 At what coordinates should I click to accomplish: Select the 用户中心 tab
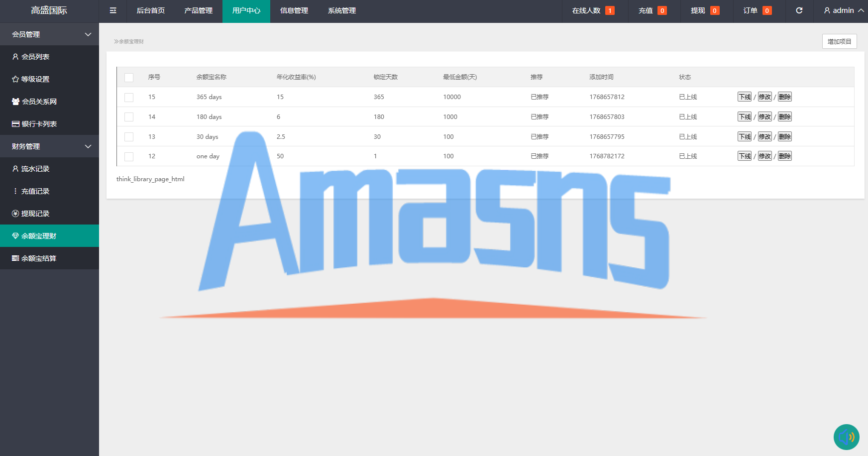pyautogui.click(x=246, y=10)
